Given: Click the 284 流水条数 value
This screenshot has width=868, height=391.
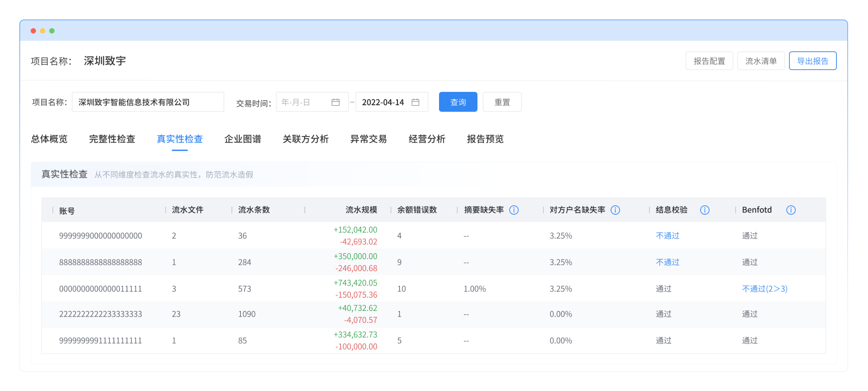Looking at the screenshot, I should point(244,262).
